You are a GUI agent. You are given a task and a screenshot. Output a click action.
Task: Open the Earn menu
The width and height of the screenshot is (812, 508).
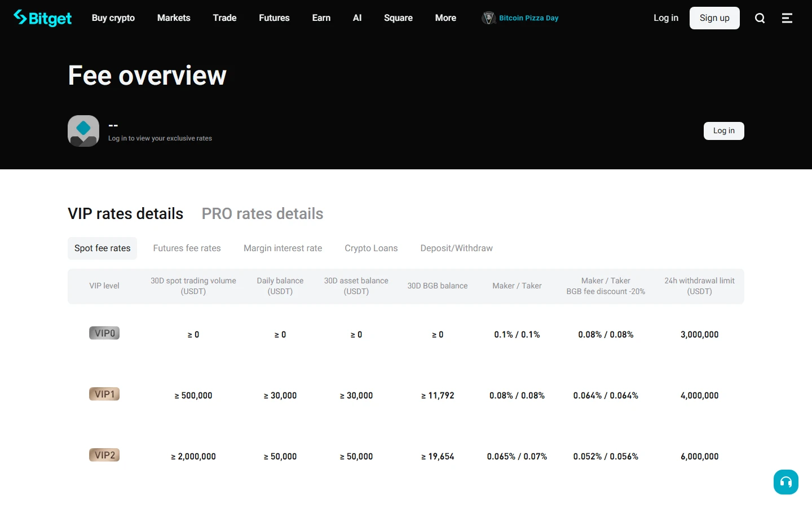tap(321, 18)
